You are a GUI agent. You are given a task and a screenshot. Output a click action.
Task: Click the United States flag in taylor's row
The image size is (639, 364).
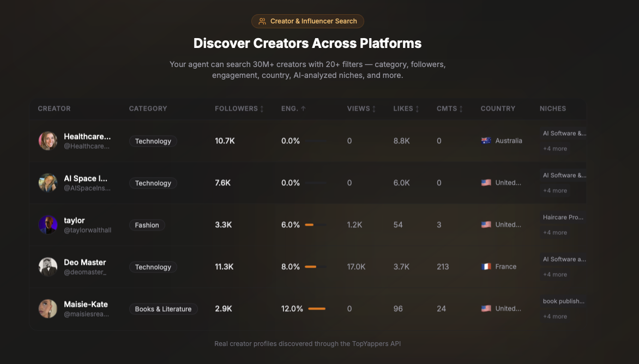pyautogui.click(x=486, y=225)
